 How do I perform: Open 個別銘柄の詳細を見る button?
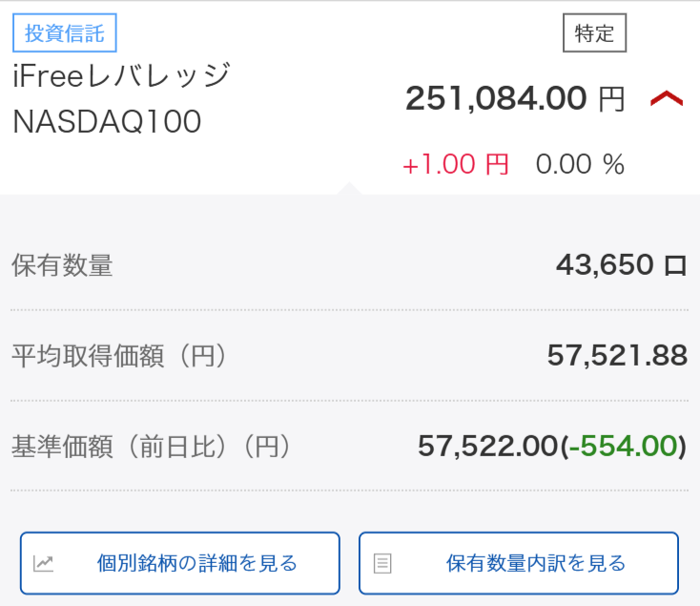tap(180, 563)
